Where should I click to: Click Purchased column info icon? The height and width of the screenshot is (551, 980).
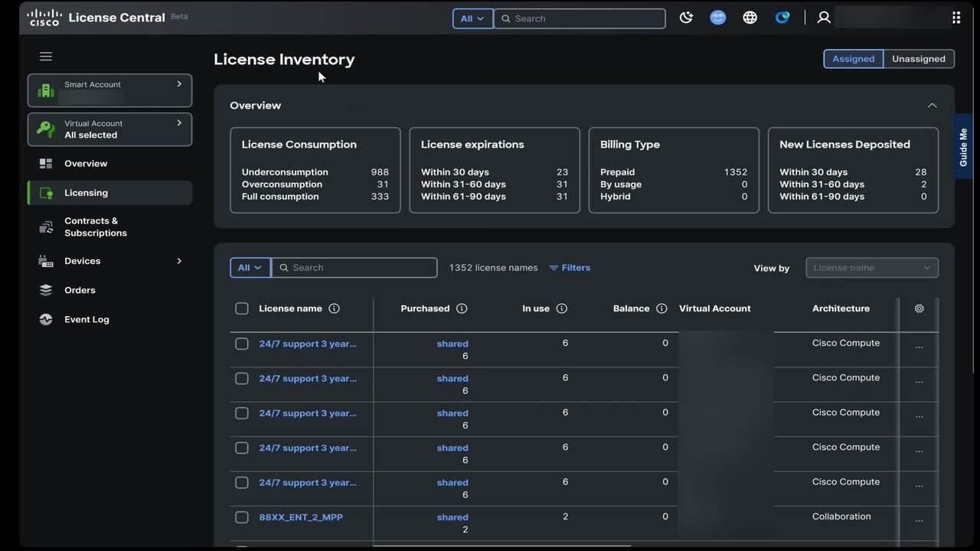click(x=462, y=308)
